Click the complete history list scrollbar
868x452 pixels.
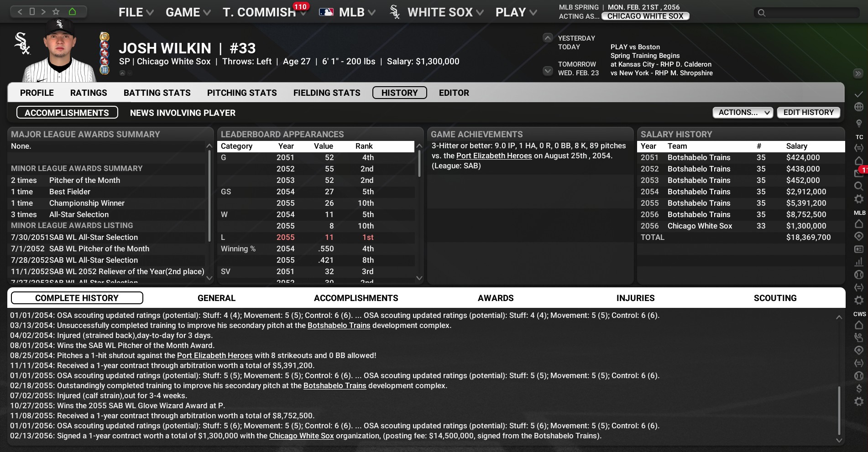[839, 410]
